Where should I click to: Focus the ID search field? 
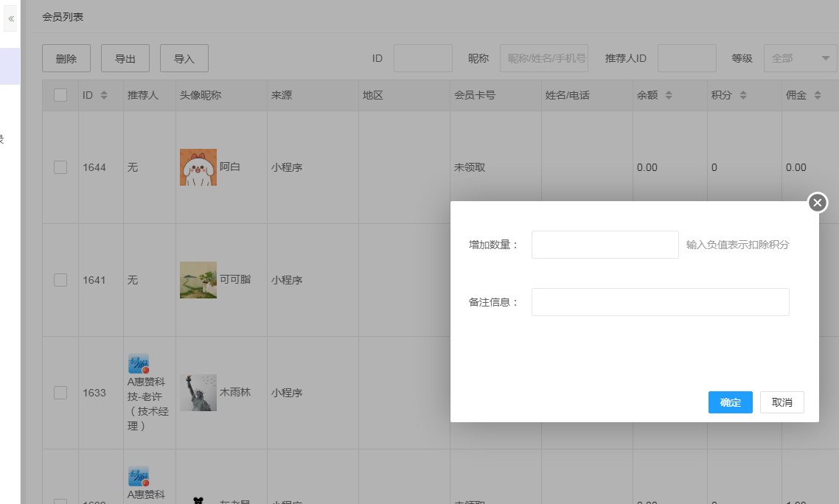422,58
